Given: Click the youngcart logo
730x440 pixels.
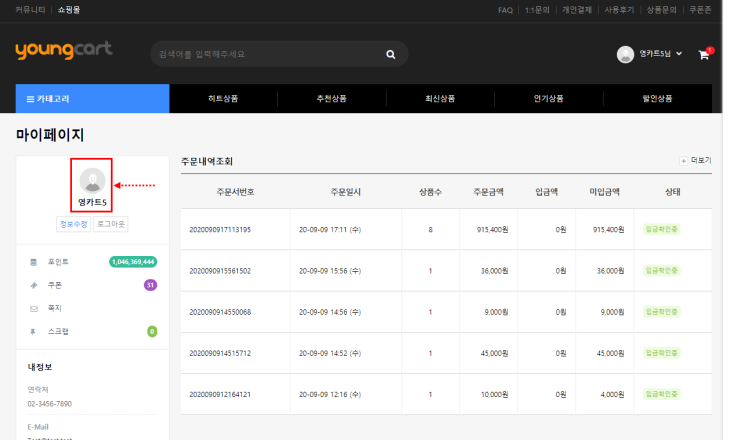Looking at the screenshot, I should point(64,51).
